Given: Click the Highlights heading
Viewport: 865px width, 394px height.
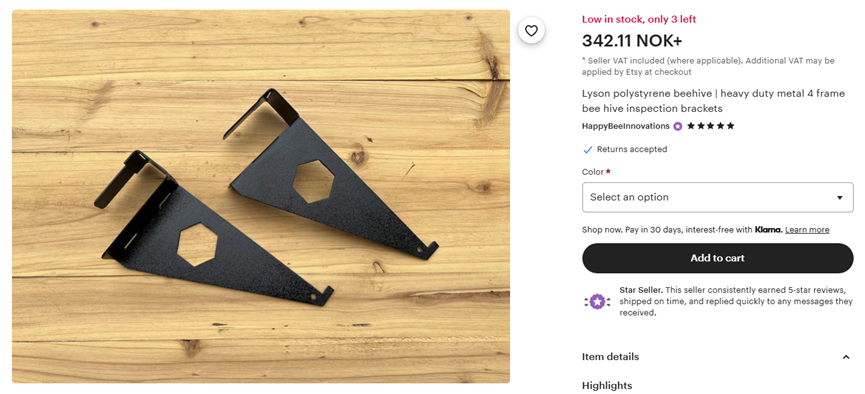Looking at the screenshot, I should coord(607,385).
